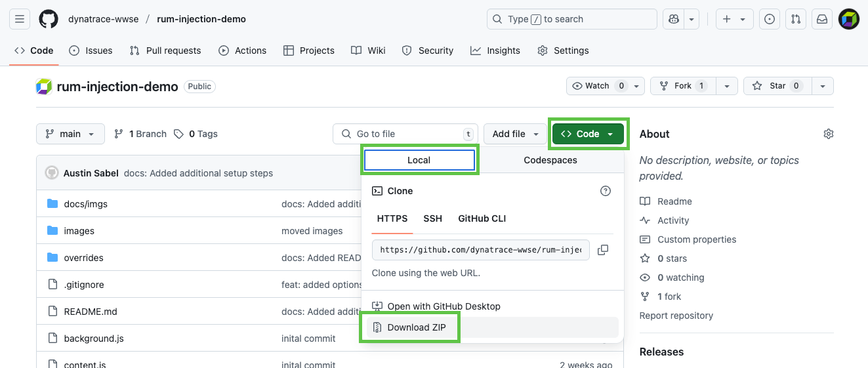Click the clone URL text field
The height and width of the screenshot is (368, 868).
[481, 250]
